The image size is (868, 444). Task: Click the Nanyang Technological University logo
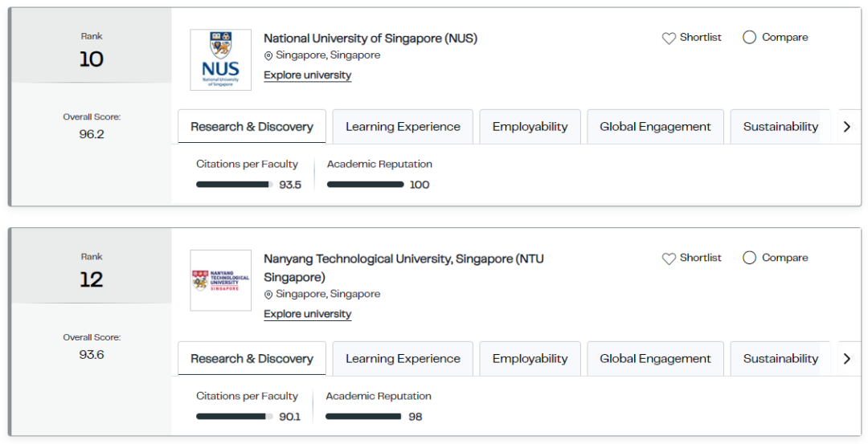coord(220,280)
